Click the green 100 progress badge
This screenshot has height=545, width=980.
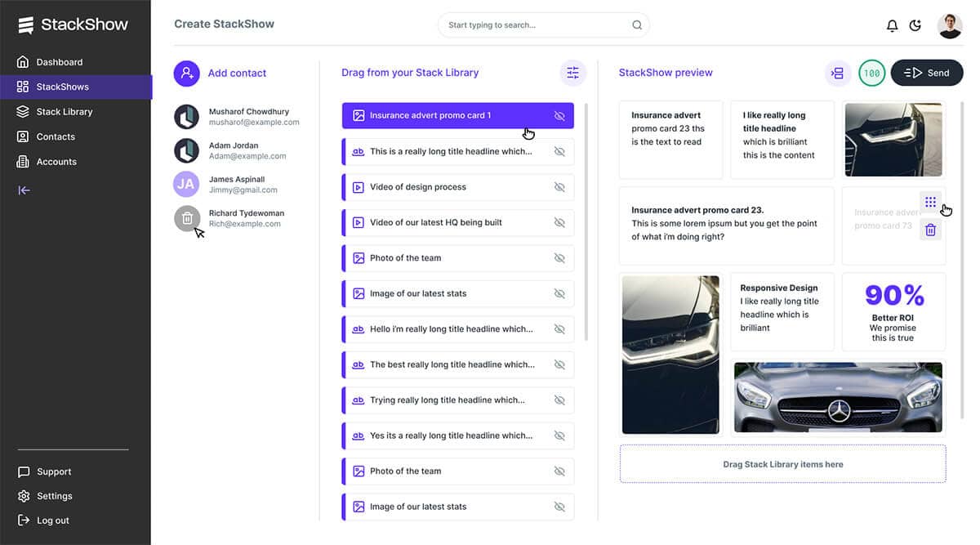coord(871,72)
